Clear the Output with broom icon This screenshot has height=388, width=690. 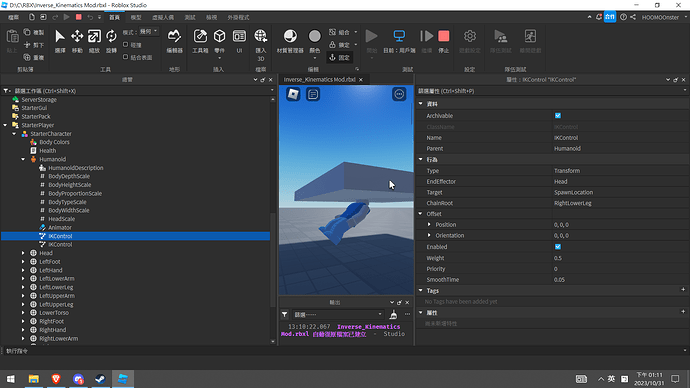393,315
